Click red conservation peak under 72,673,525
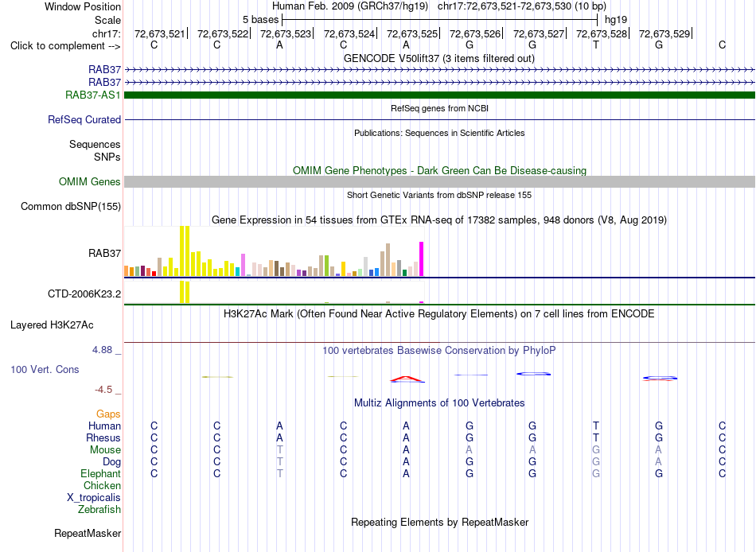The height and width of the screenshot is (552, 756). tap(407, 379)
